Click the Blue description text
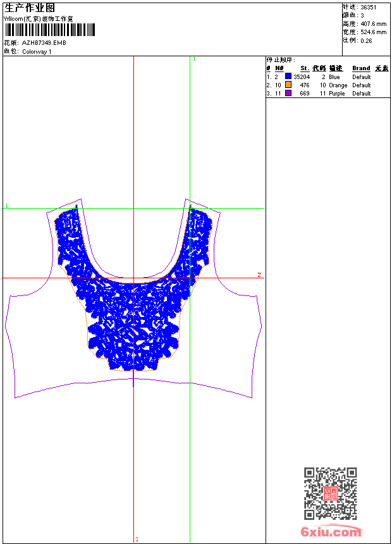The height and width of the screenshot is (544, 392). coord(334,77)
